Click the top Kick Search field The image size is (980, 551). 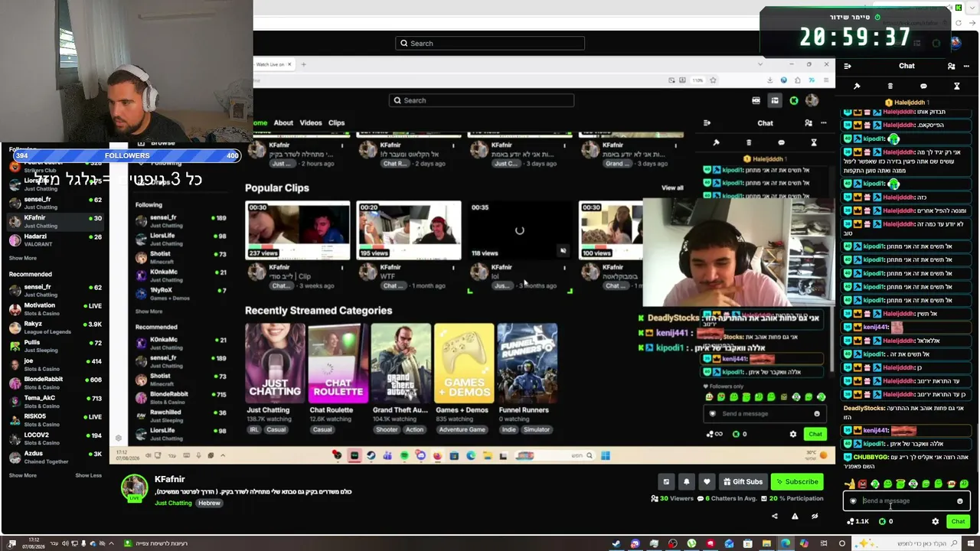pos(490,43)
